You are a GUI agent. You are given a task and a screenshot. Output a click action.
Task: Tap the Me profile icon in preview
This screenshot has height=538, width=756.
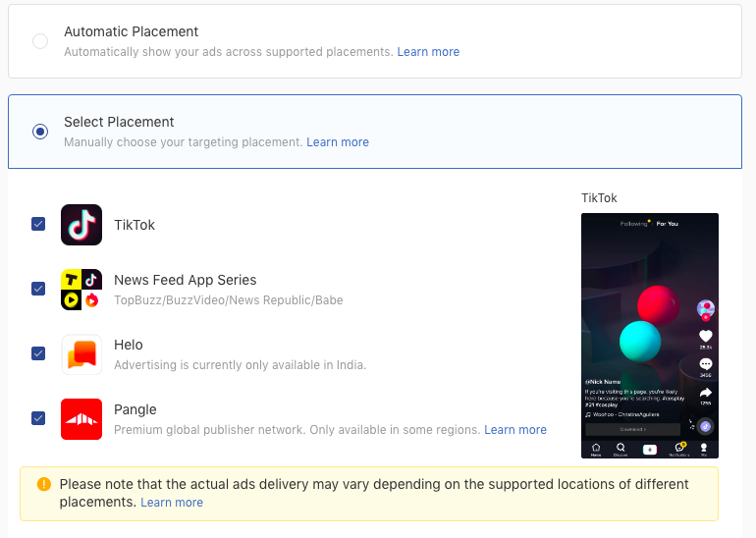704,450
